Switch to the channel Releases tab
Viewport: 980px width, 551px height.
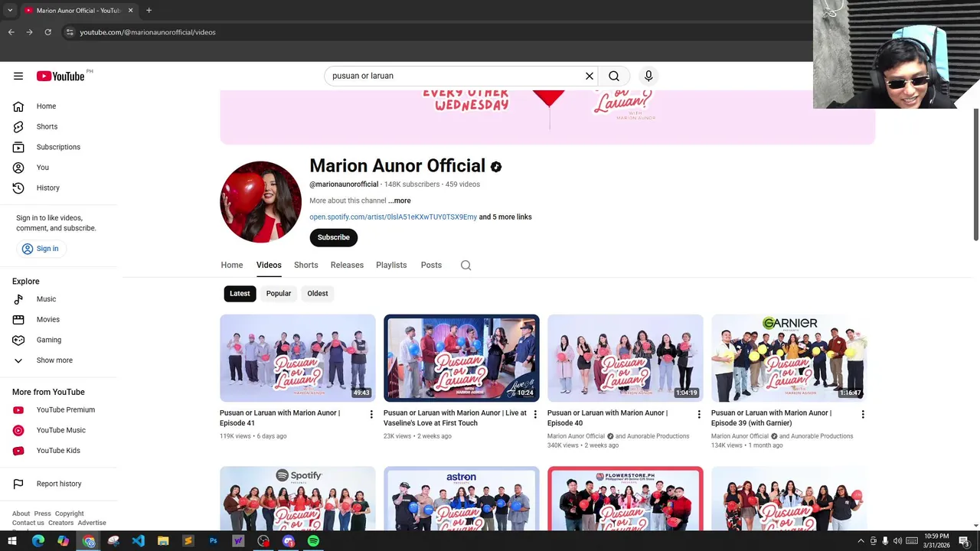[347, 266]
